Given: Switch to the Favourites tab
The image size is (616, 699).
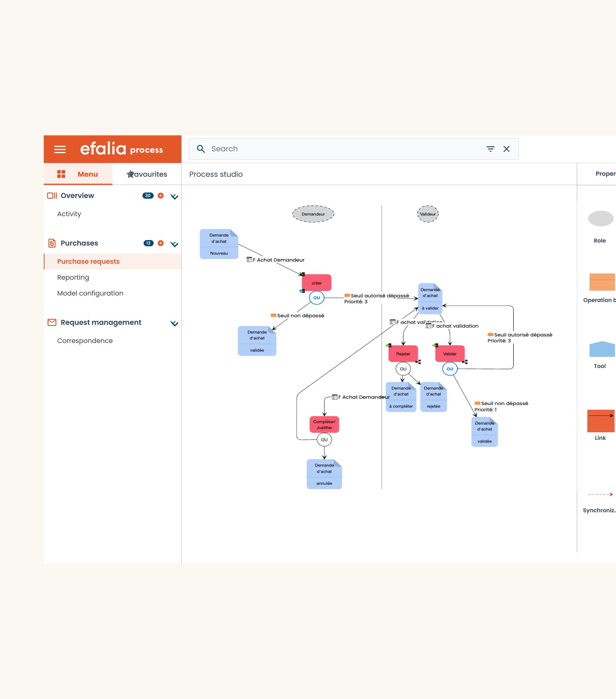Looking at the screenshot, I should (147, 174).
